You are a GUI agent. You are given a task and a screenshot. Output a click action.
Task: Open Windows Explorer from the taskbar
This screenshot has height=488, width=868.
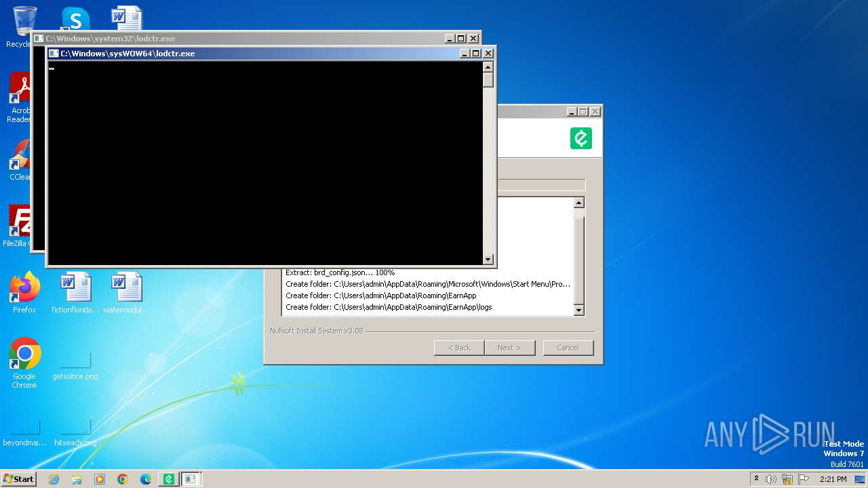[77, 479]
